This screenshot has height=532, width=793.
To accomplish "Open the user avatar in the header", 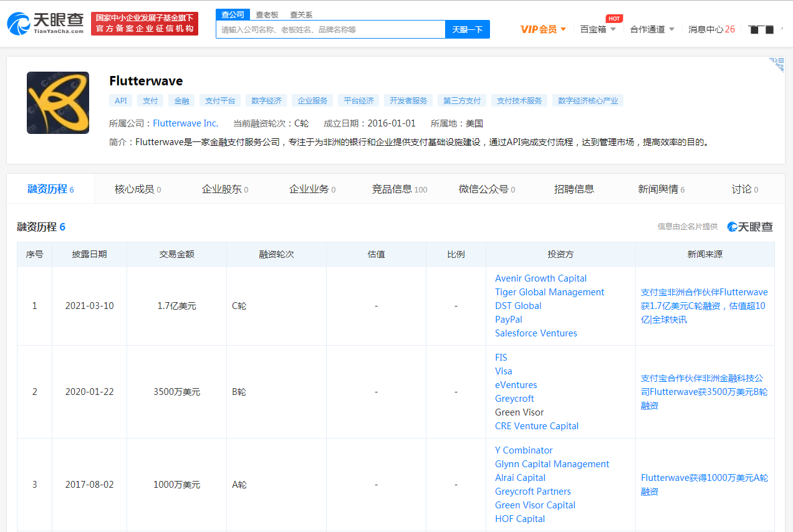I will 761,29.
